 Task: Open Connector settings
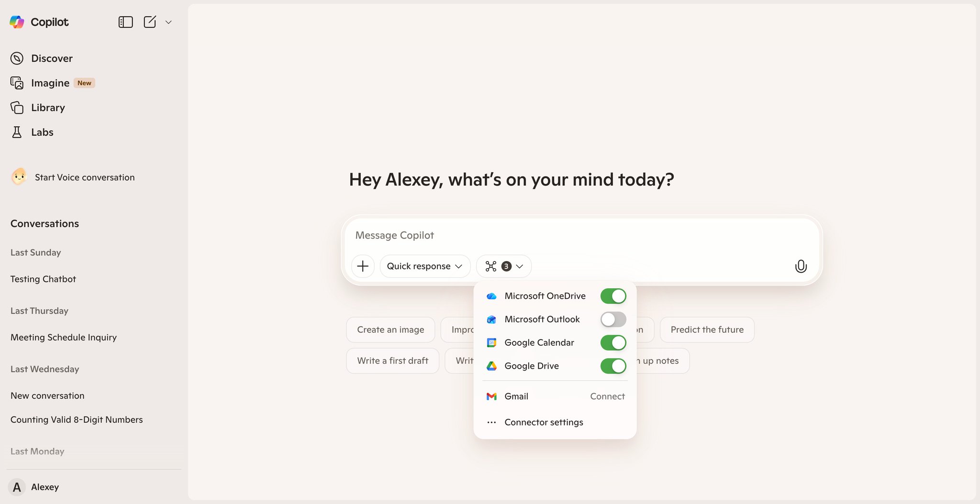tap(544, 422)
